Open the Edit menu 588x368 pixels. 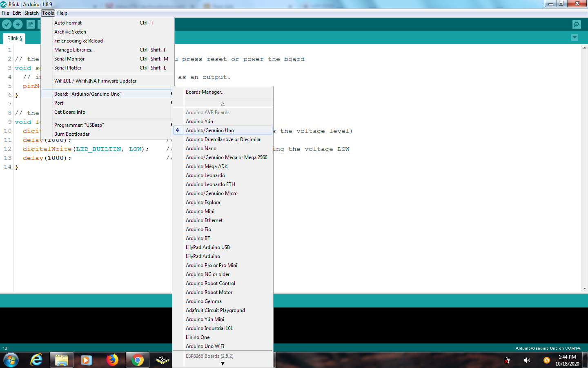click(x=17, y=13)
